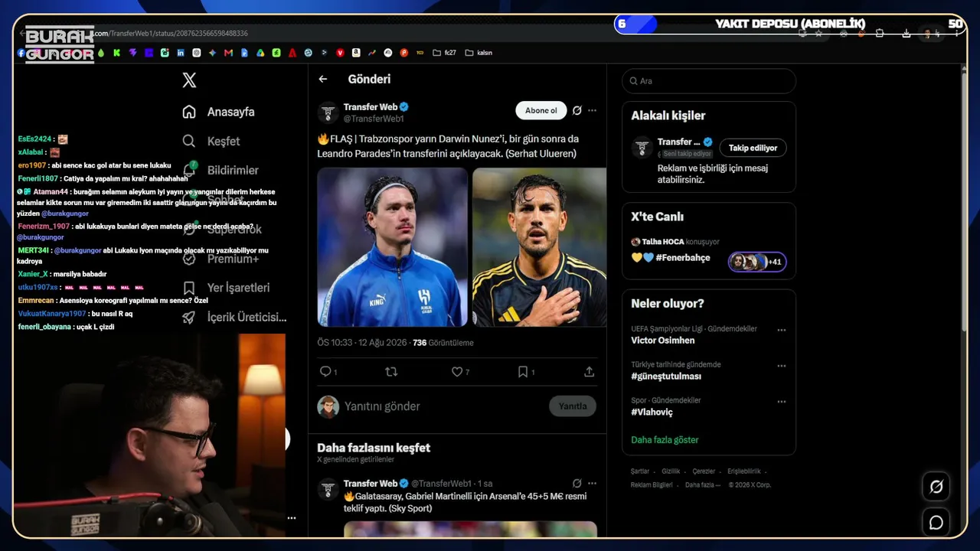Click the @TransferWeb1 handle on main post
980x551 pixels.
tap(374, 119)
